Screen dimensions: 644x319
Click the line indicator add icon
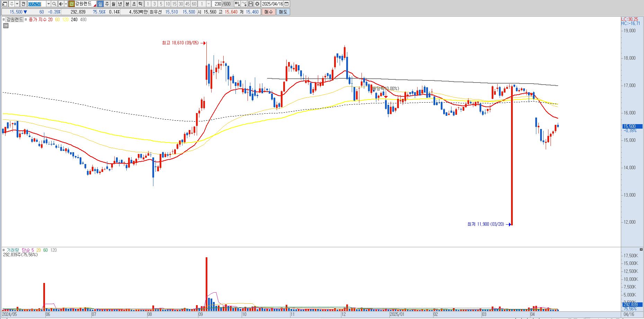[244, 4]
